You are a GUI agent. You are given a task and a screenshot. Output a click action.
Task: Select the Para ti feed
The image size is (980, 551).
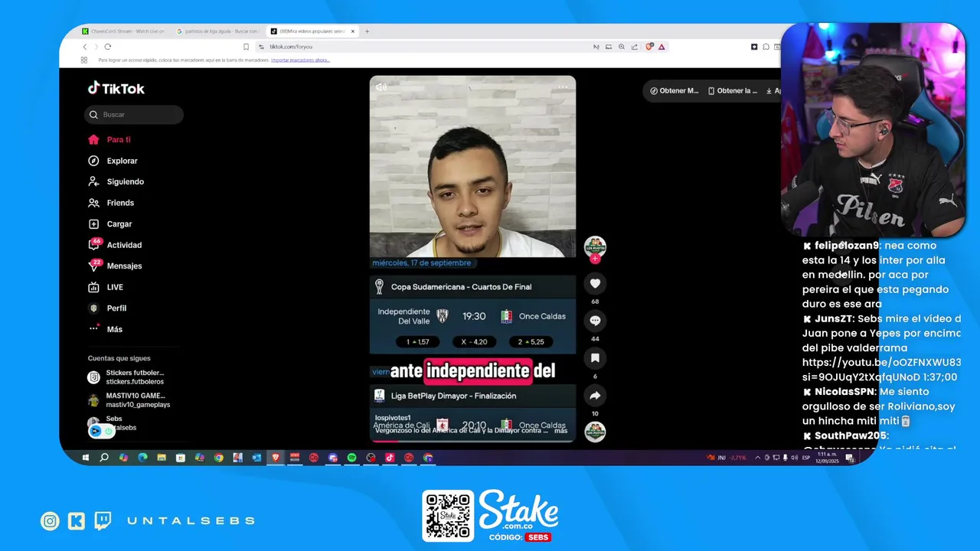tap(109, 139)
